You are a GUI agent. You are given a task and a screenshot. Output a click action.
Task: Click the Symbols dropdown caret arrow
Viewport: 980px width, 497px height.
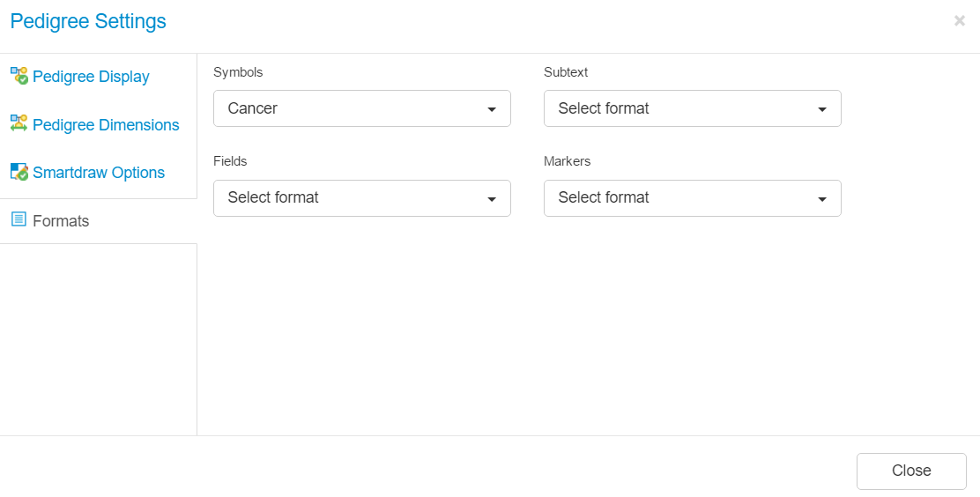[492, 109]
